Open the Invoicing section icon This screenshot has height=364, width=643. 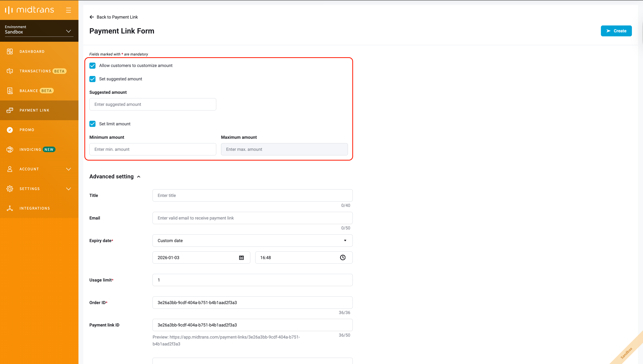[10, 149]
